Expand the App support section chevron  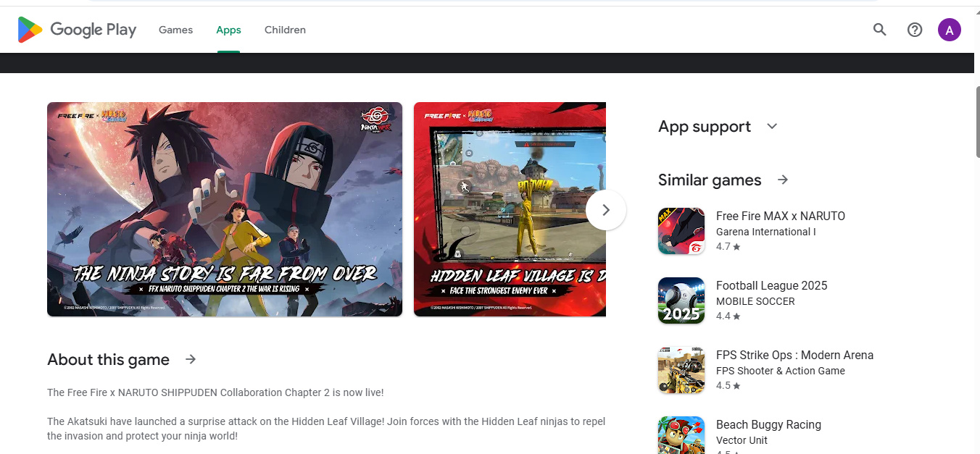[772, 127]
